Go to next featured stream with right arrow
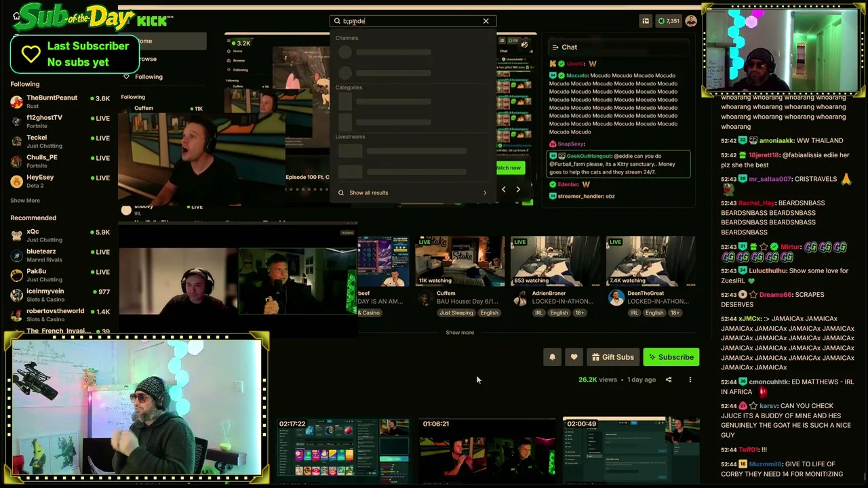This screenshot has height=488, width=868. point(518,190)
